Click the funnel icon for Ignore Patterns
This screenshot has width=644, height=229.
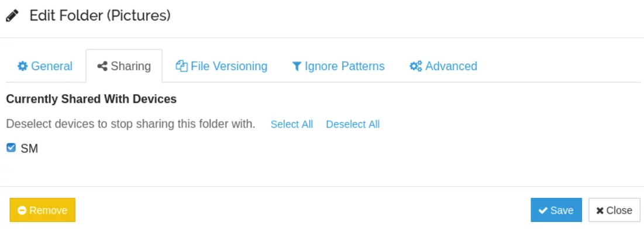297,66
